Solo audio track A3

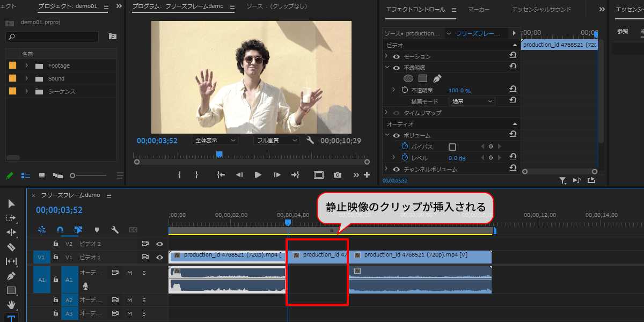point(144,313)
